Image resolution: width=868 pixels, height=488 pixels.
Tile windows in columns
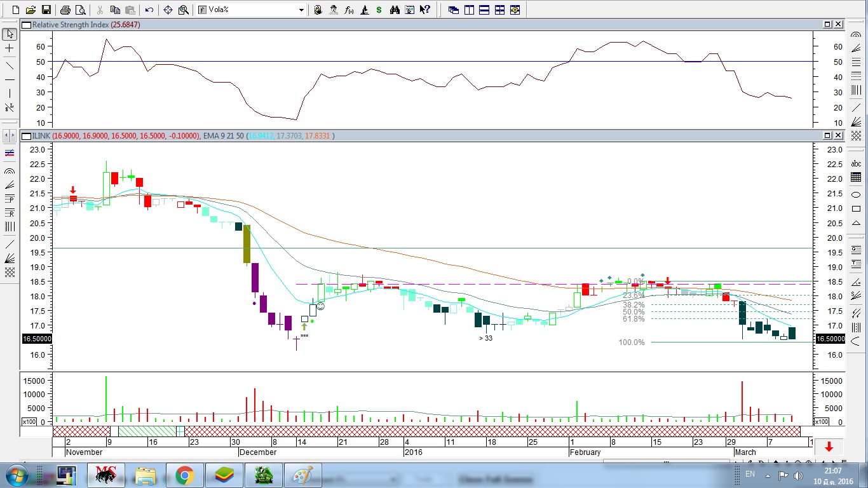coord(469,10)
